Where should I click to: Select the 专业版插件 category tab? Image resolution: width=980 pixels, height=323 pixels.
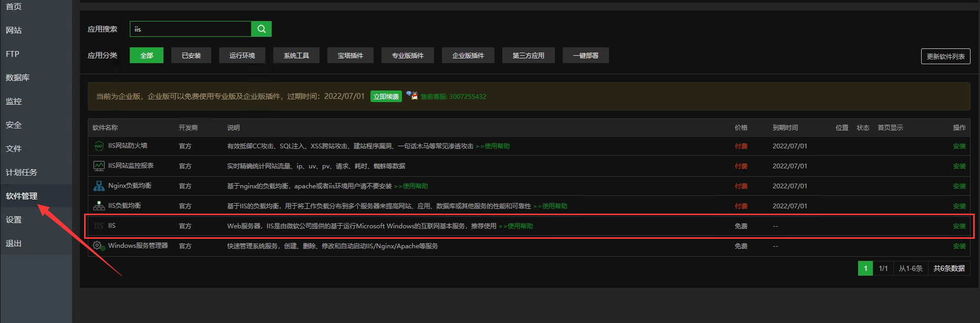click(408, 55)
